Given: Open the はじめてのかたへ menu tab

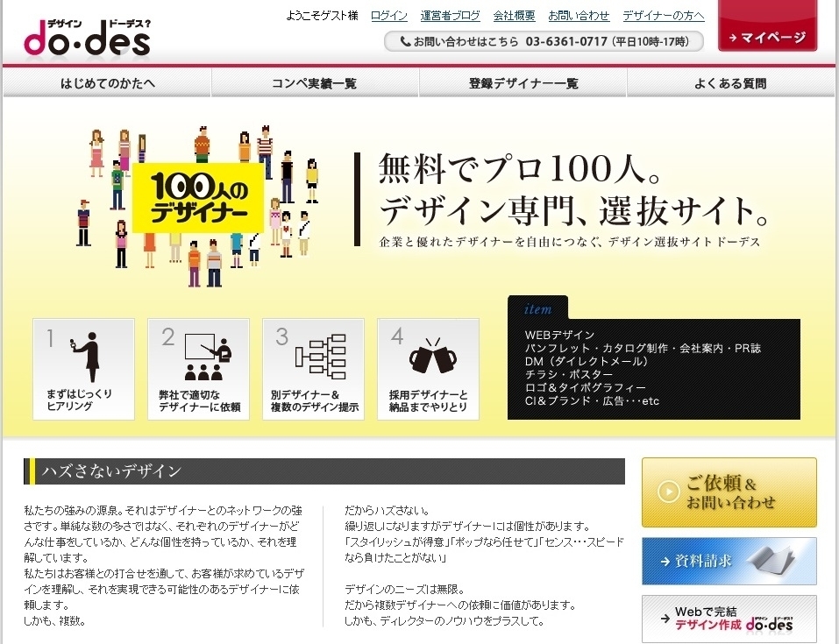Looking at the screenshot, I should (107, 83).
